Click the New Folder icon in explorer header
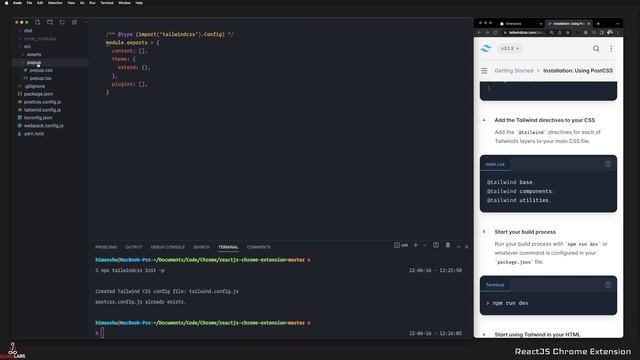The image size is (640, 360). (50, 22)
